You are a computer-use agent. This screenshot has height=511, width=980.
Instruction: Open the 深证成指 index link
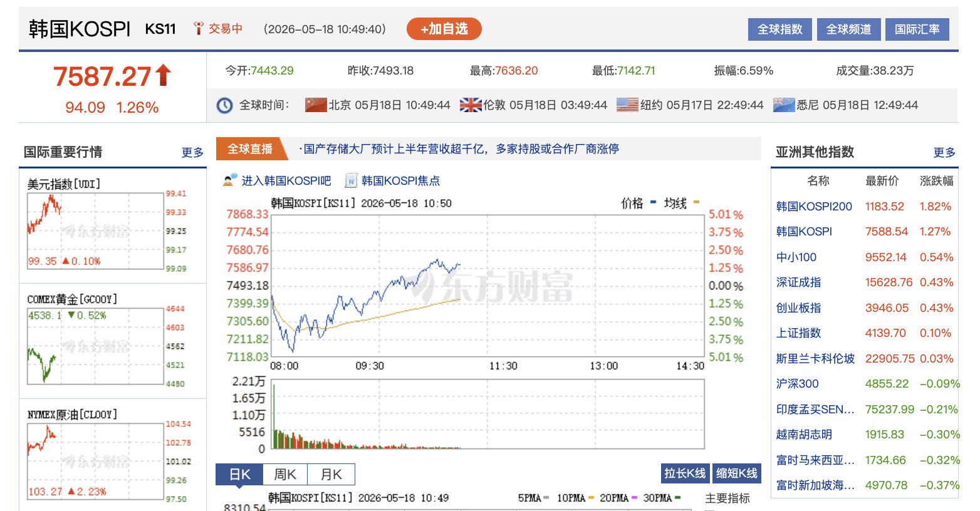coord(798,282)
